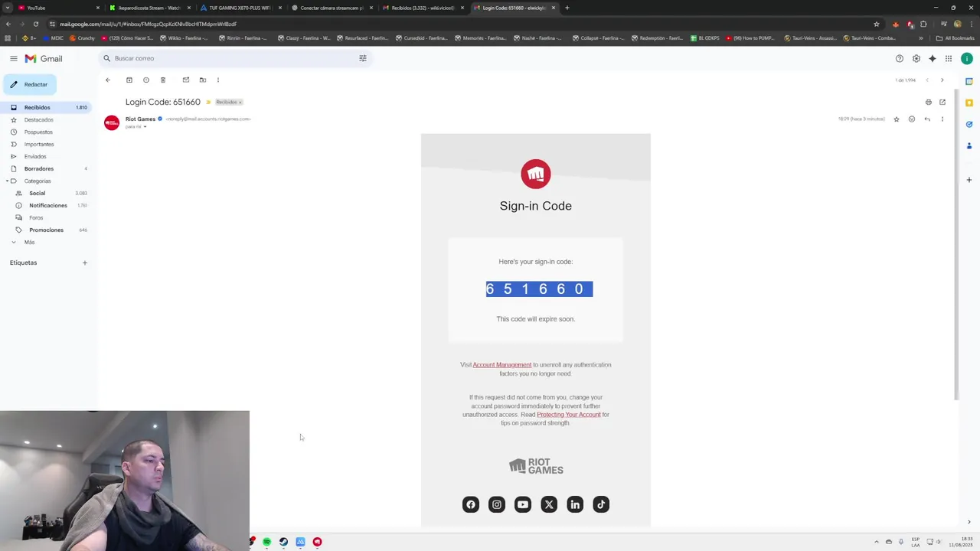Go back to inbox with the arrow
The height and width of the screenshot is (551, 980).
click(108, 80)
